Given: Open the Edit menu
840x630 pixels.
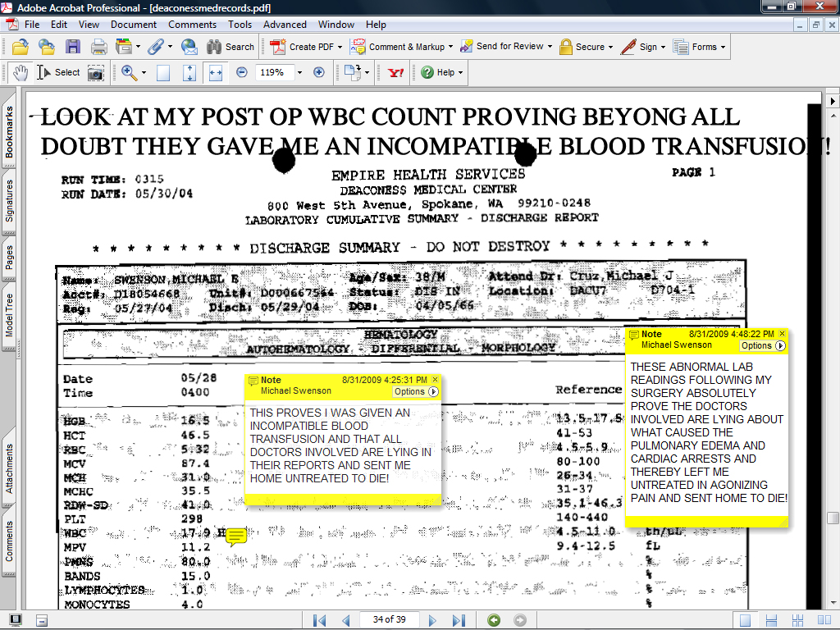Looking at the screenshot, I should pos(59,25).
